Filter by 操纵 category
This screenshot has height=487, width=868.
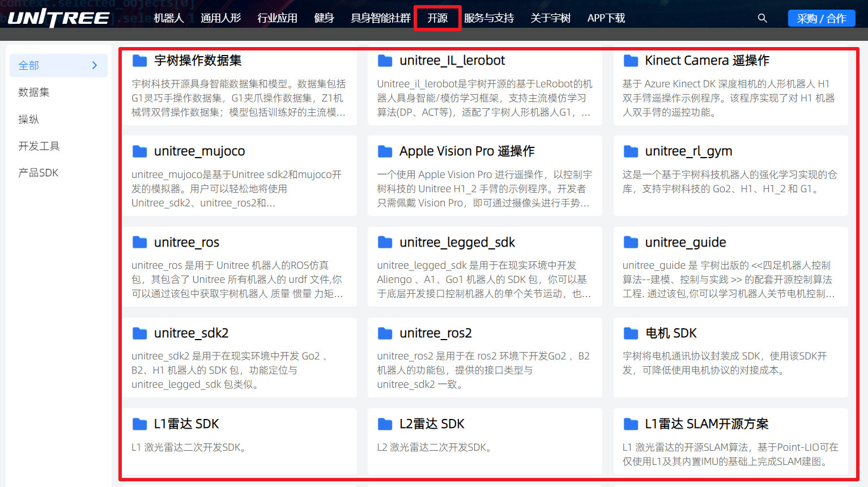[x=28, y=119]
